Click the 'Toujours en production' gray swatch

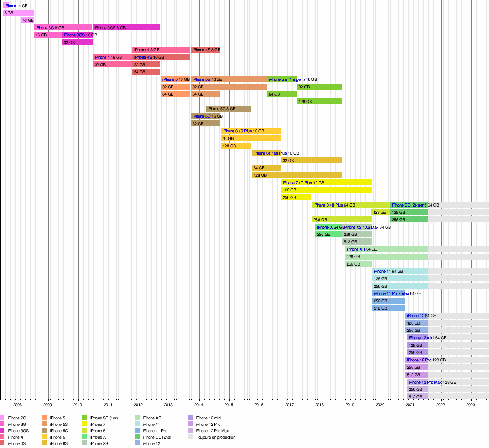tap(190, 437)
